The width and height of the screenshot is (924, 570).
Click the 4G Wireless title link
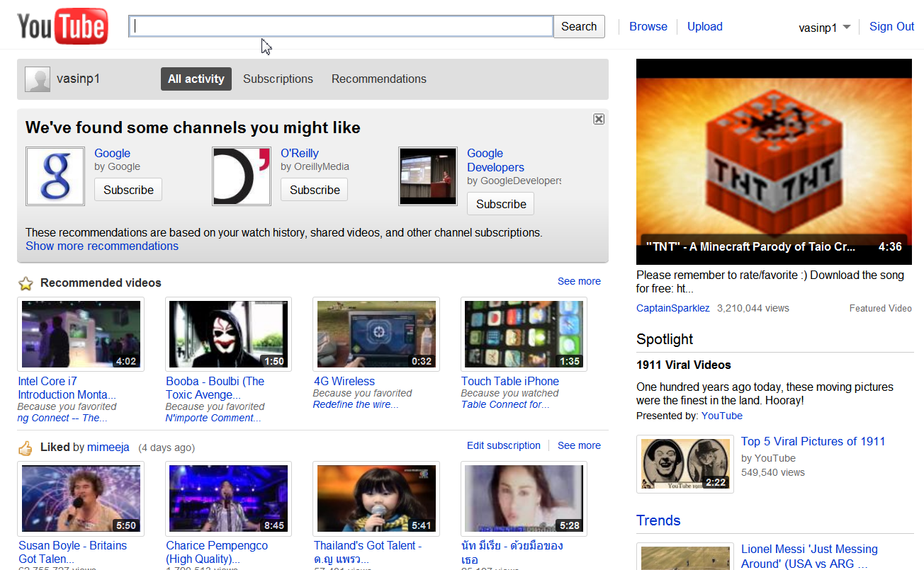click(x=344, y=381)
